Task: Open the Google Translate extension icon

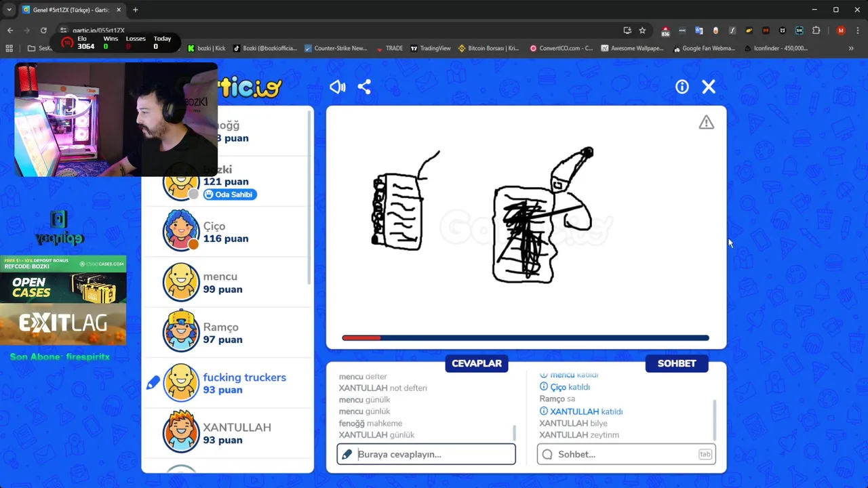Action: (699, 30)
